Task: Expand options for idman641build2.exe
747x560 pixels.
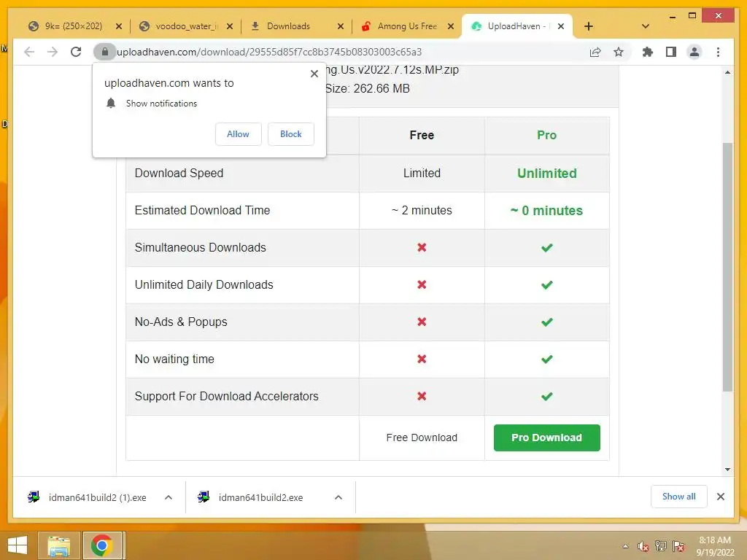Action: [x=338, y=497]
